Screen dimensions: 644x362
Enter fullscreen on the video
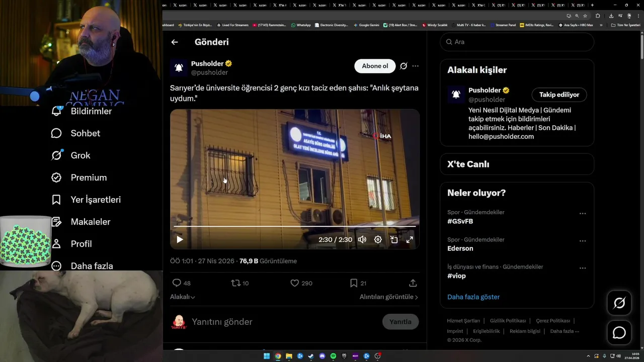tap(410, 240)
